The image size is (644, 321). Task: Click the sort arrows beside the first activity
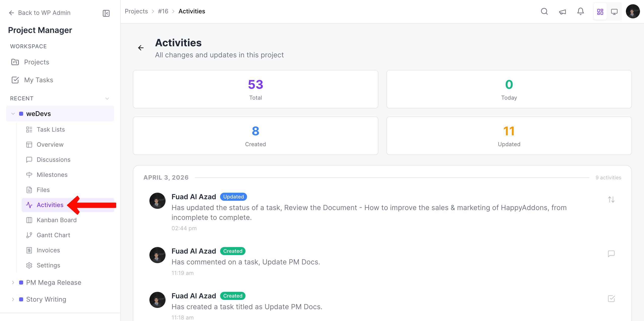[x=612, y=200]
